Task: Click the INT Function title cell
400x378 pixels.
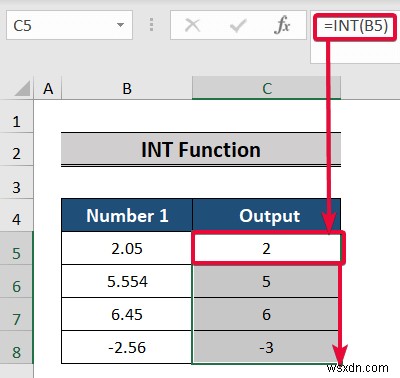Action: [201, 149]
